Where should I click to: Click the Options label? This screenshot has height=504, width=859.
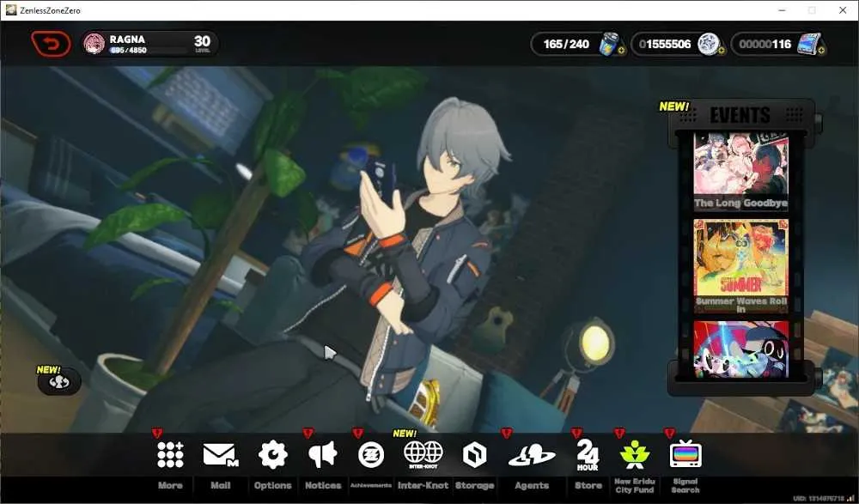coord(273,485)
